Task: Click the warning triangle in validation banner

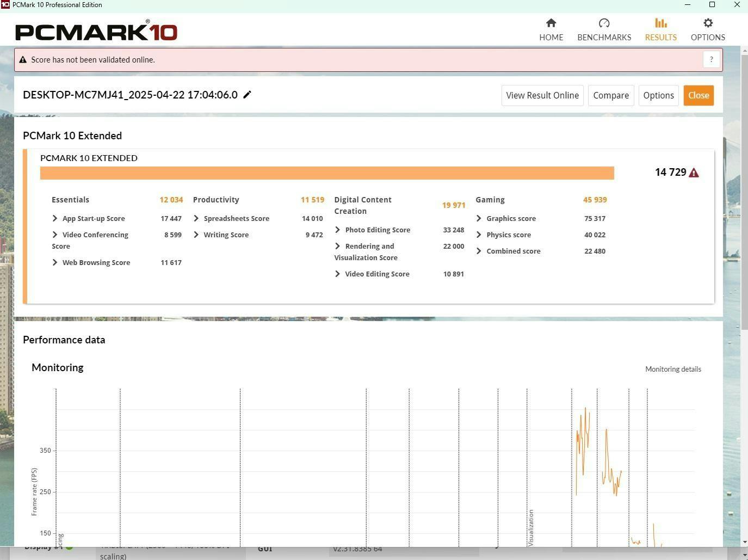Action: tap(23, 60)
